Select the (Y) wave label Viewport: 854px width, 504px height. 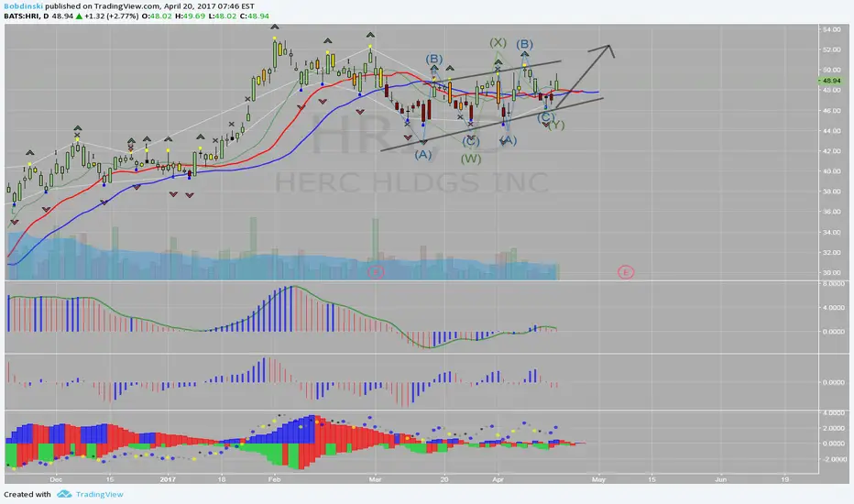pos(556,125)
